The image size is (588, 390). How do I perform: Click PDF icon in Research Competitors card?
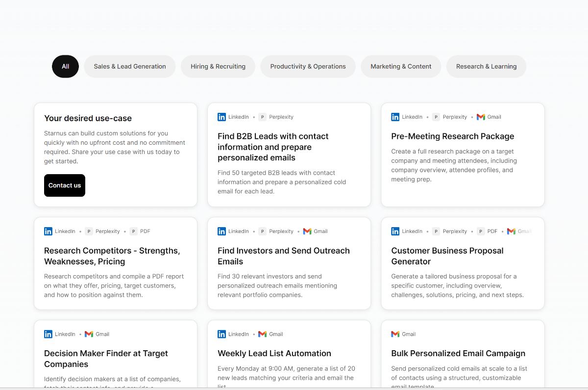(134, 231)
